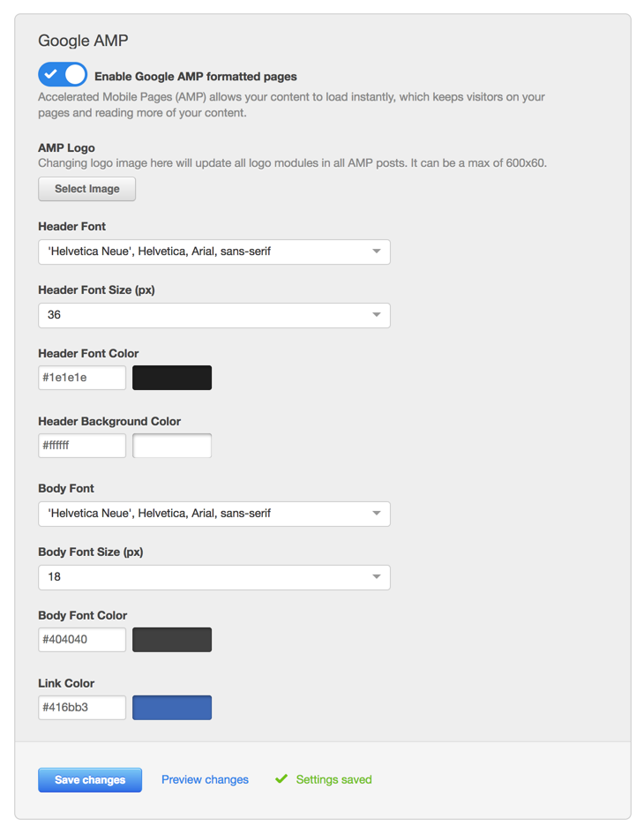Open the Header Font Size dropdown

click(213, 315)
